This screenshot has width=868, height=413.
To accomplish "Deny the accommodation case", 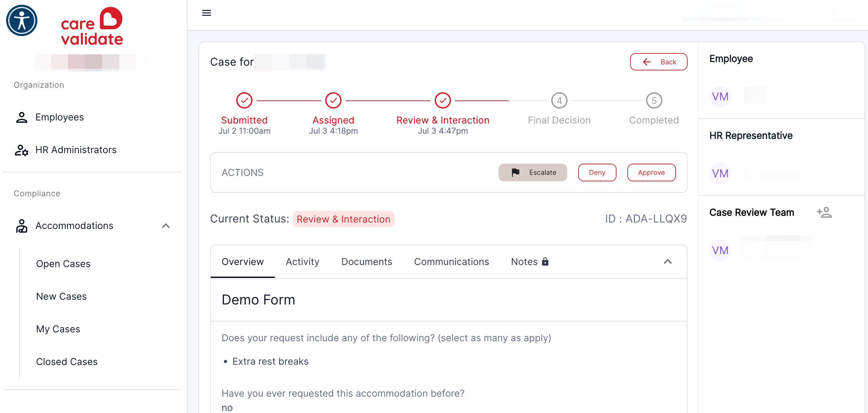I will click(597, 172).
